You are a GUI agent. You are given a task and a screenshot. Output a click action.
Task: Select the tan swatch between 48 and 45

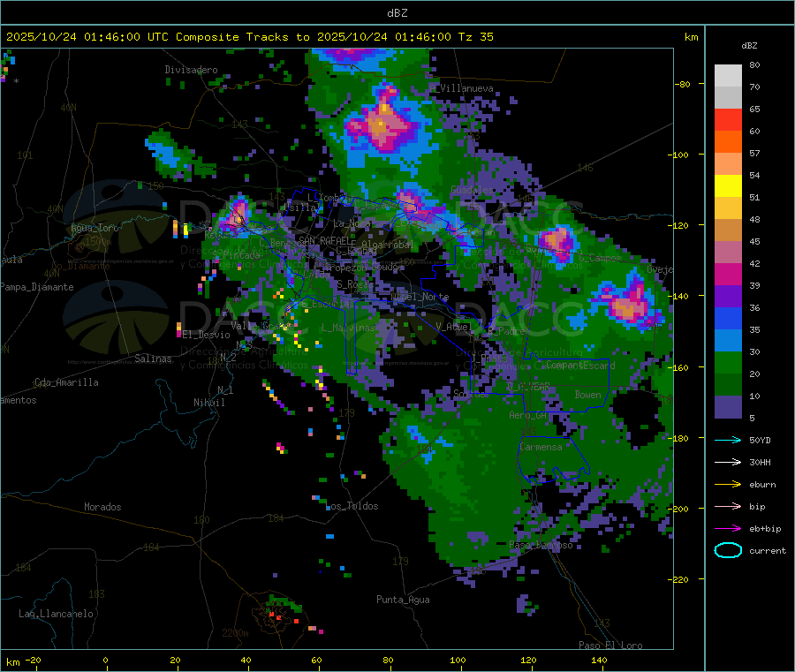point(728,230)
